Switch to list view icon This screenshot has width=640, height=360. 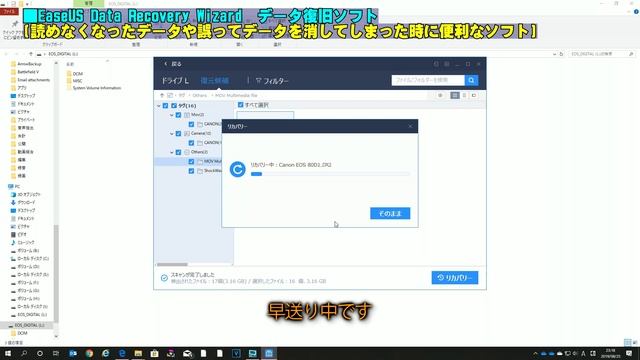coord(464,95)
